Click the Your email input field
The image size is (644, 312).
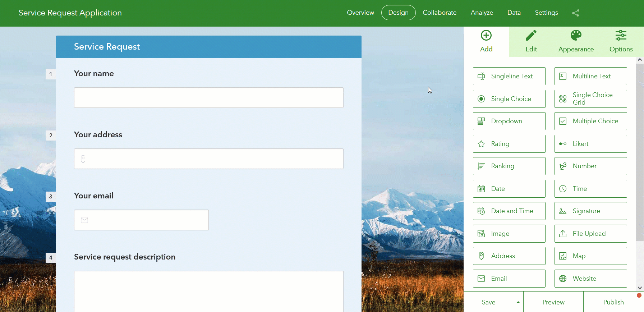[141, 220]
